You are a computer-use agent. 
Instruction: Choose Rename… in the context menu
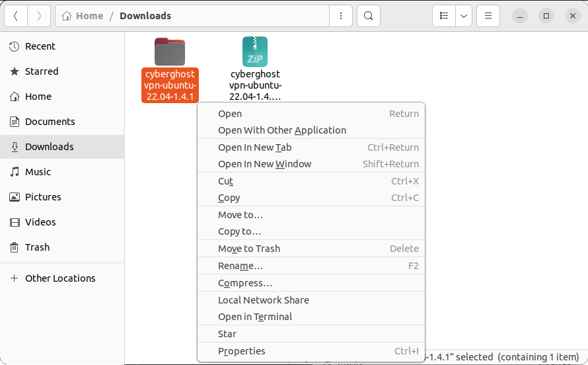311,266
